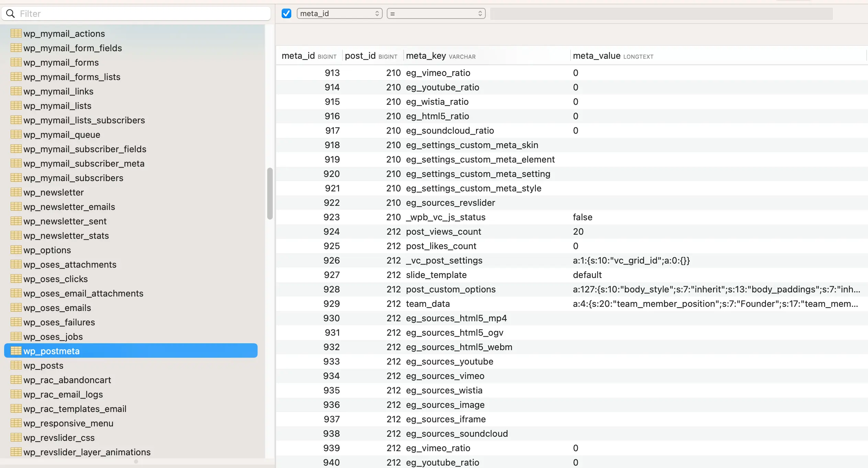Image resolution: width=868 pixels, height=468 pixels.
Task: Click table icon beside wp_mymail_actions
Action: [x=16, y=33]
